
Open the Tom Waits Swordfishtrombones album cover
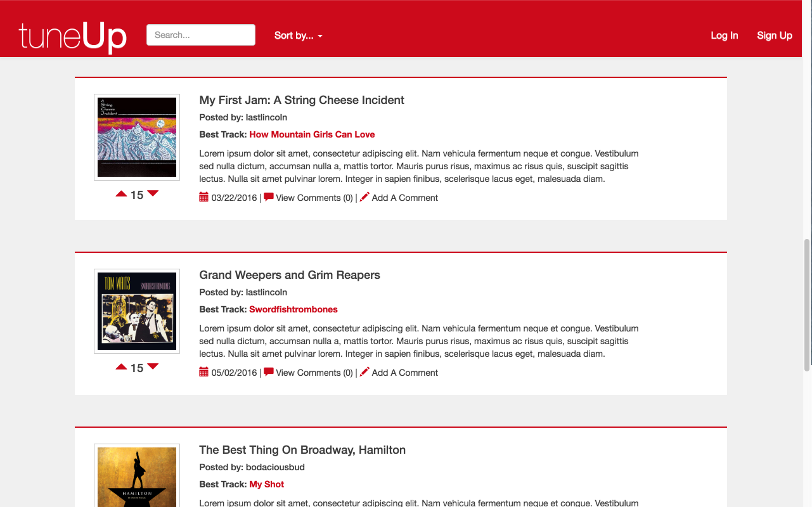click(137, 311)
